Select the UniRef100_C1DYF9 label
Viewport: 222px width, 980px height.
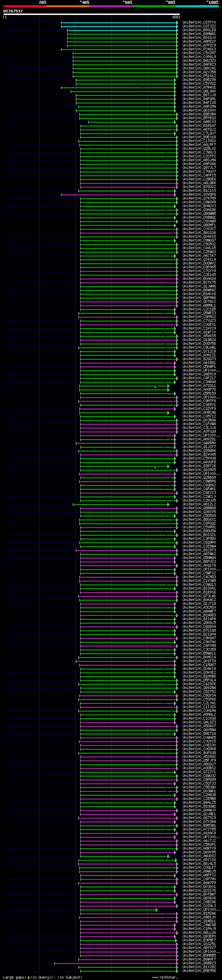(199, 408)
